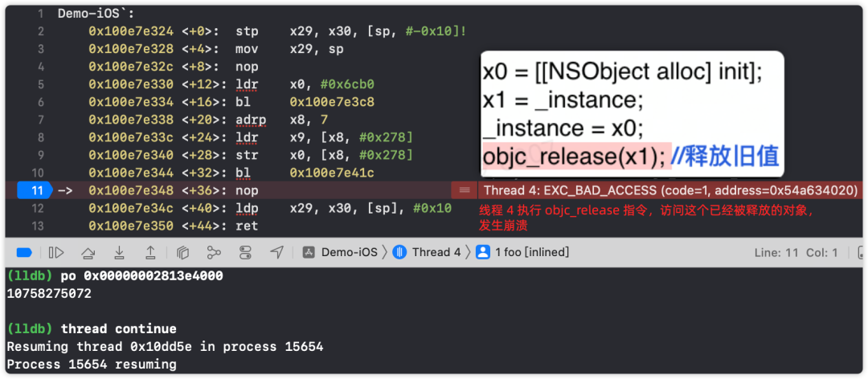Viewport: 868px width, 379px height.
Task: Select the Demo-iOS process in jump bar
Action: [349, 252]
